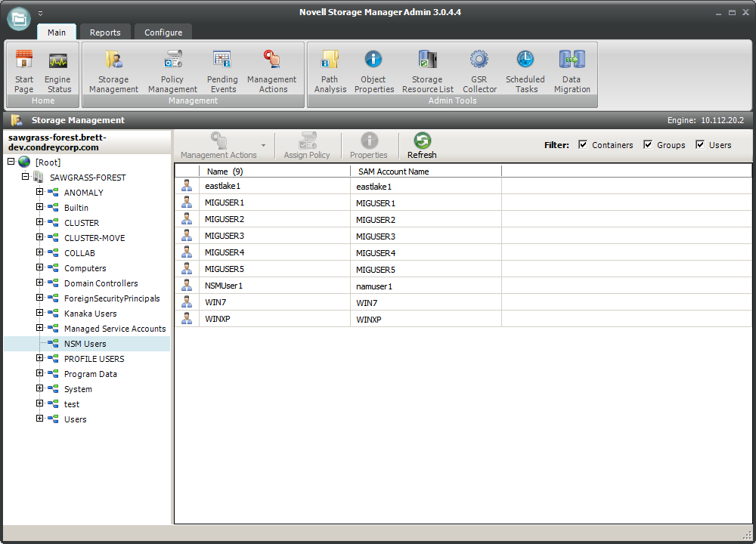Screen dimensions: 756x544
Task: Switch to the Reports ribbon tab
Action: pyautogui.click(x=105, y=32)
